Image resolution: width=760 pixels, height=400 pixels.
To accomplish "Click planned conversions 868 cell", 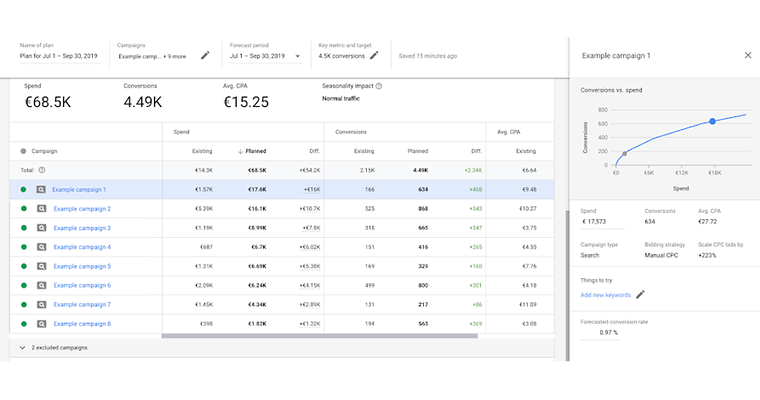I will (423, 209).
